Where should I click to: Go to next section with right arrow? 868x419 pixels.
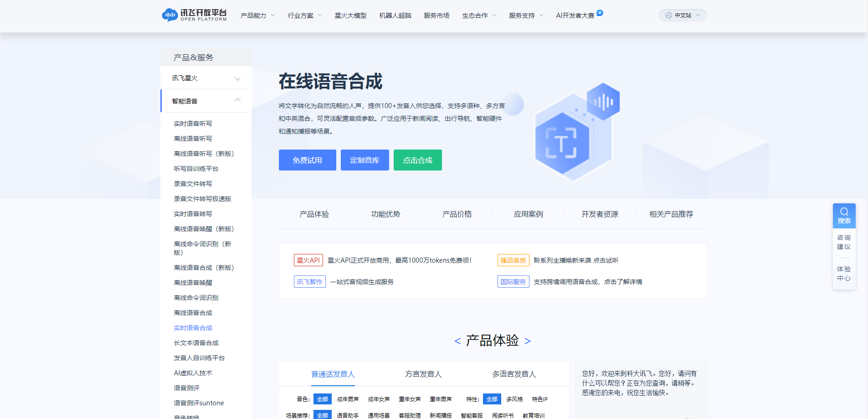[x=528, y=341]
